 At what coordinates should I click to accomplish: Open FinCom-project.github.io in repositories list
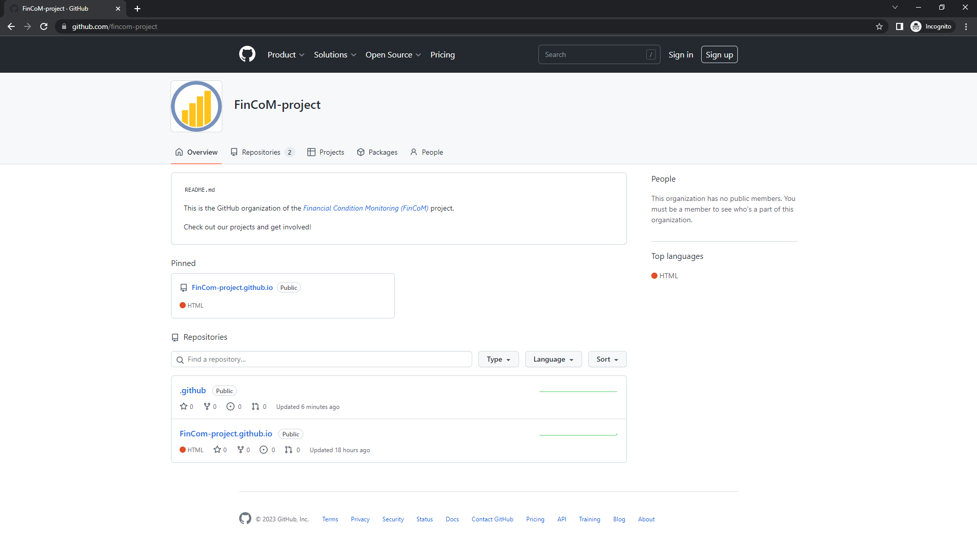click(x=226, y=433)
